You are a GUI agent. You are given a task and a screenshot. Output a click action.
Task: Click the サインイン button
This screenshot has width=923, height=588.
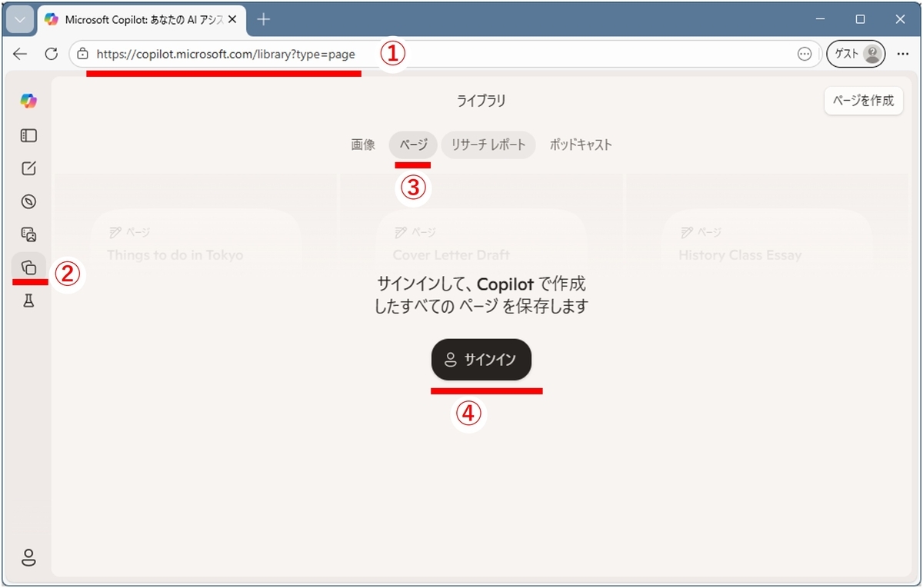tap(481, 360)
